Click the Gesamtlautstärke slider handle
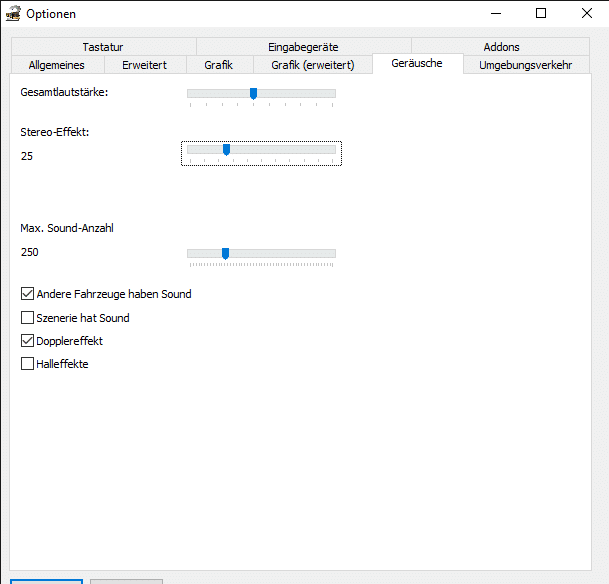 tap(253, 93)
